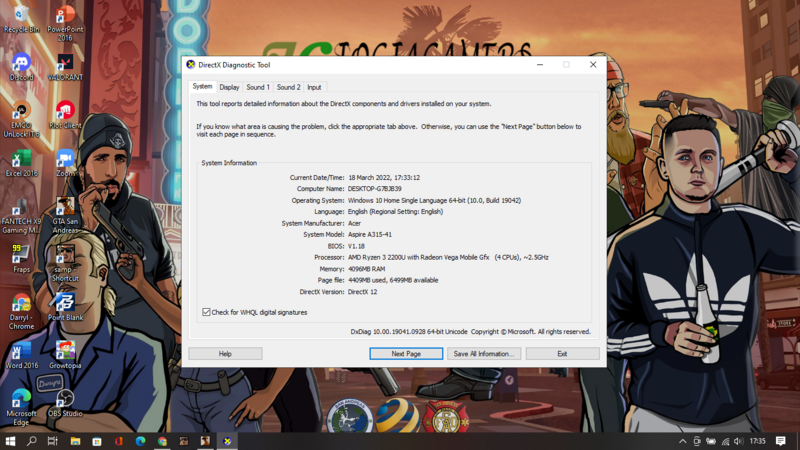The width and height of the screenshot is (800, 450).
Task: Click the date 18 March 2022 value
Action: click(x=384, y=178)
